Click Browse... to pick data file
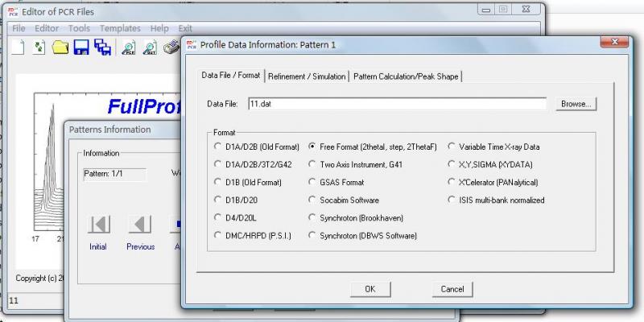 point(576,104)
